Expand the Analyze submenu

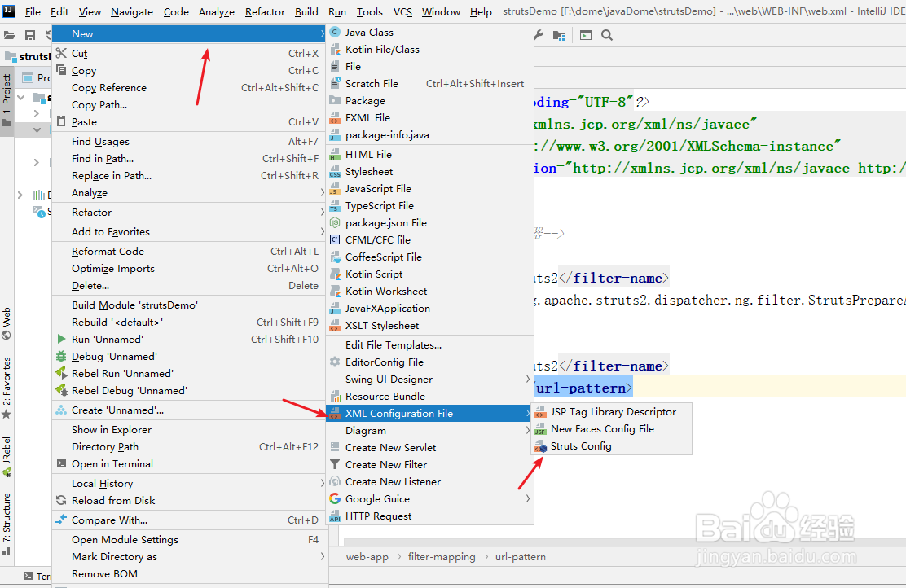190,193
